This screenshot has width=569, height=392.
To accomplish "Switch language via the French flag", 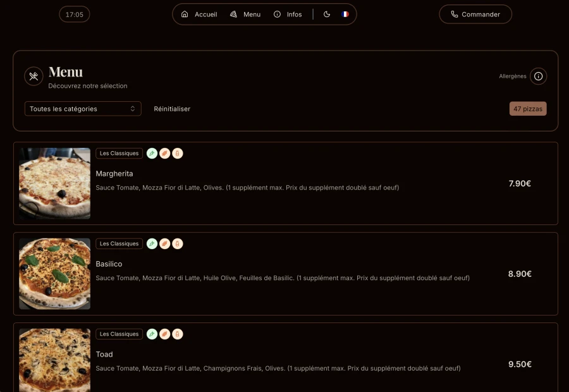I will [x=345, y=14].
